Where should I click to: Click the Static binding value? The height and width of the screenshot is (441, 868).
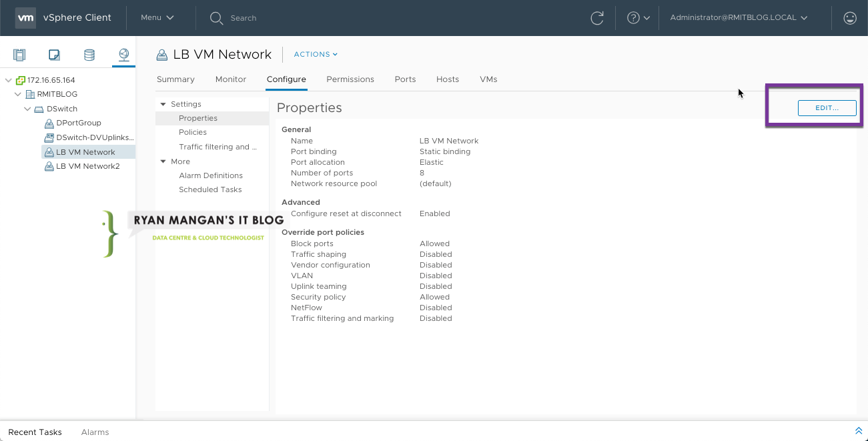coord(445,151)
